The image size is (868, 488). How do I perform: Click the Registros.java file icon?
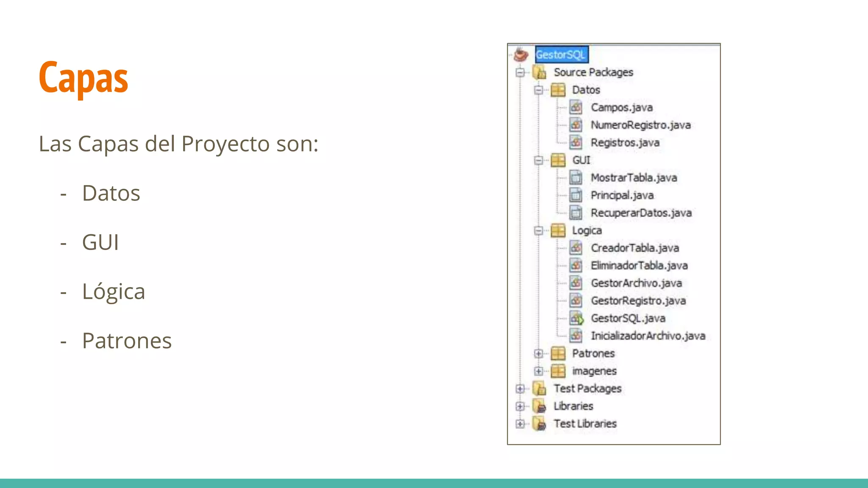[576, 143]
